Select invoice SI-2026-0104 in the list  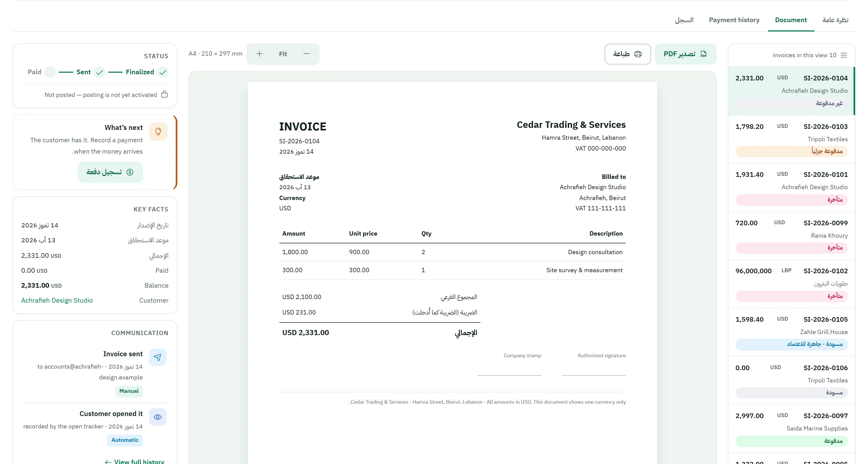pyautogui.click(x=791, y=91)
